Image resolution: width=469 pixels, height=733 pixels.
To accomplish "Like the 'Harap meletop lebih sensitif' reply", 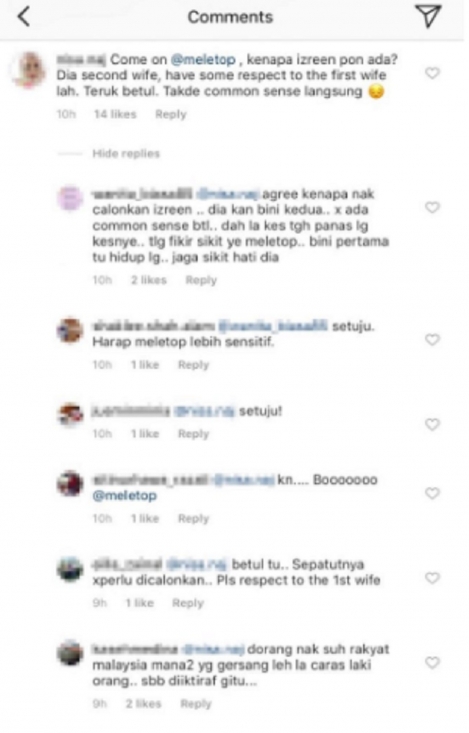I will pyautogui.click(x=433, y=339).
